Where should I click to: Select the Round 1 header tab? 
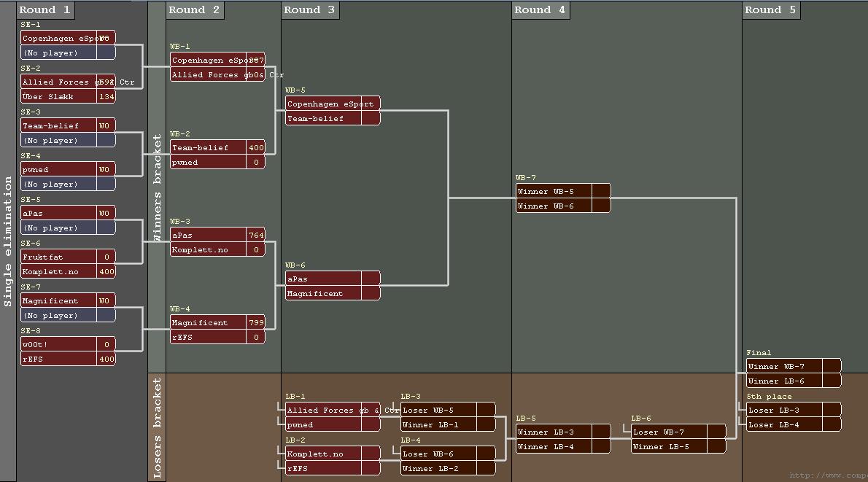[x=45, y=10]
